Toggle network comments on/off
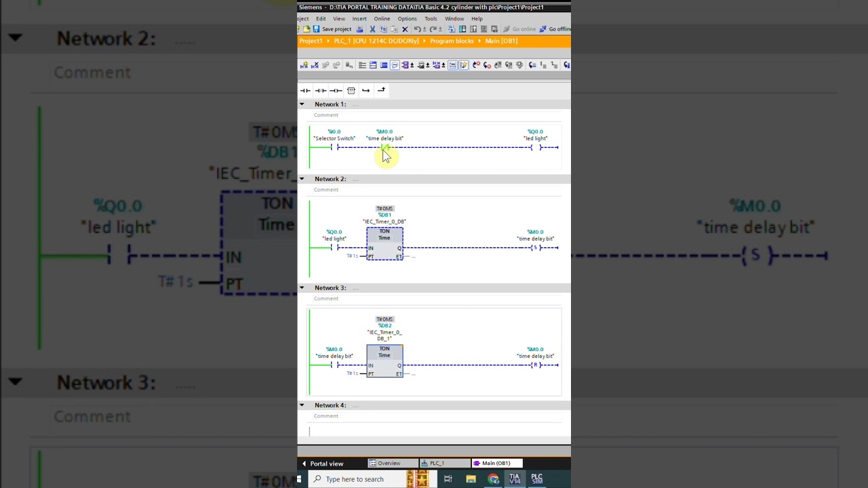 click(452, 65)
